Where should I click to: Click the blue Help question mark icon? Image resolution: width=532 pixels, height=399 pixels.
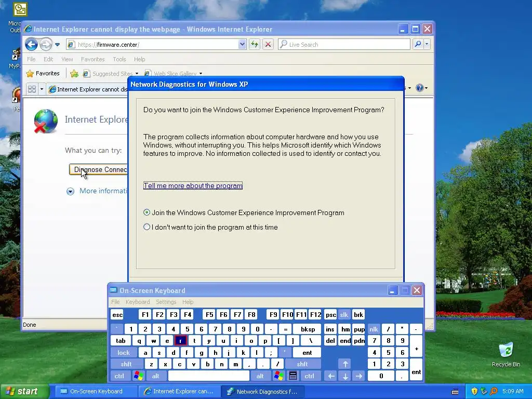[420, 88]
